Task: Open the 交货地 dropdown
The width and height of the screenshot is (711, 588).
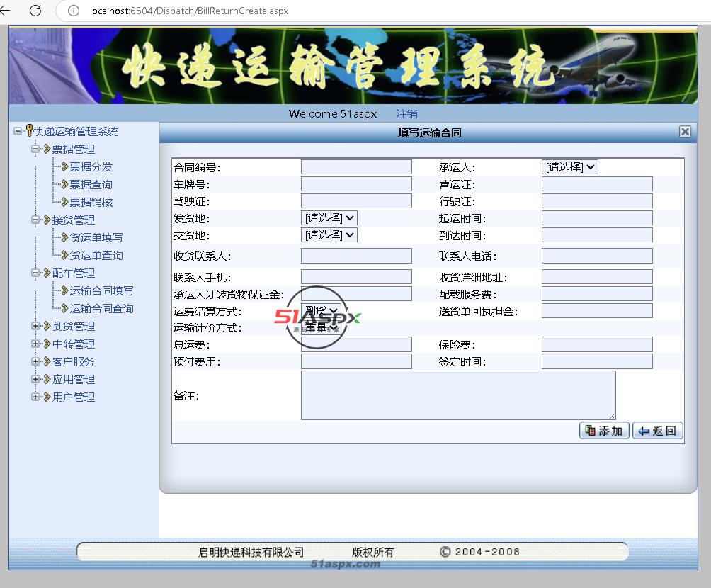Action: coord(329,235)
